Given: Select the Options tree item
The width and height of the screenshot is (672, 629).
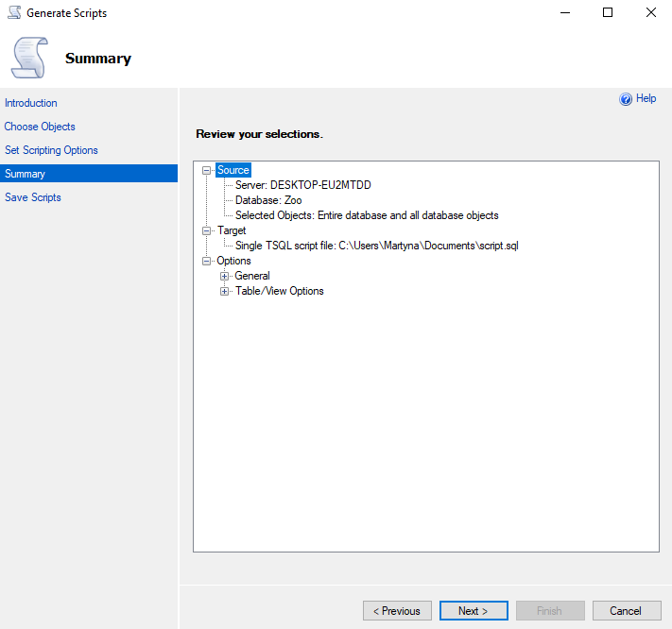Looking at the screenshot, I should pos(233,261).
